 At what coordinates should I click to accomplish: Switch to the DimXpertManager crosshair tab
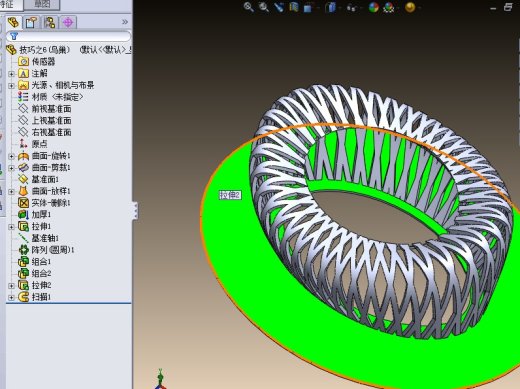(68, 22)
